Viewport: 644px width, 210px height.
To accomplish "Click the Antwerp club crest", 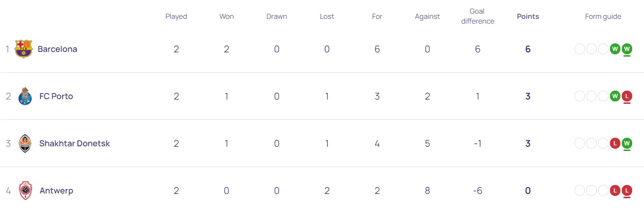I will [25, 191].
